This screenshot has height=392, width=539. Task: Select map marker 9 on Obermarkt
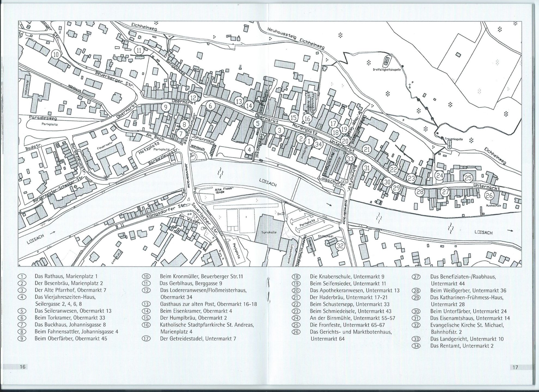[166, 107]
